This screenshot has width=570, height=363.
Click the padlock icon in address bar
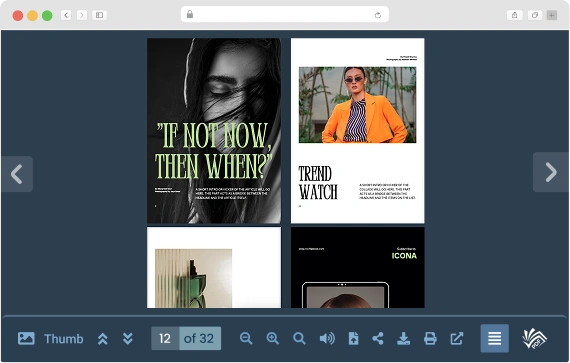tap(190, 14)
